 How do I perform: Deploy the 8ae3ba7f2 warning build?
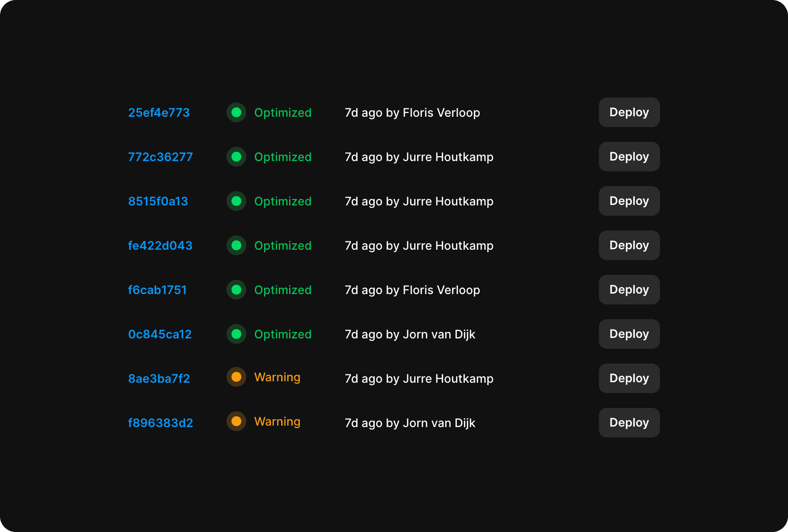click(629, 378)
